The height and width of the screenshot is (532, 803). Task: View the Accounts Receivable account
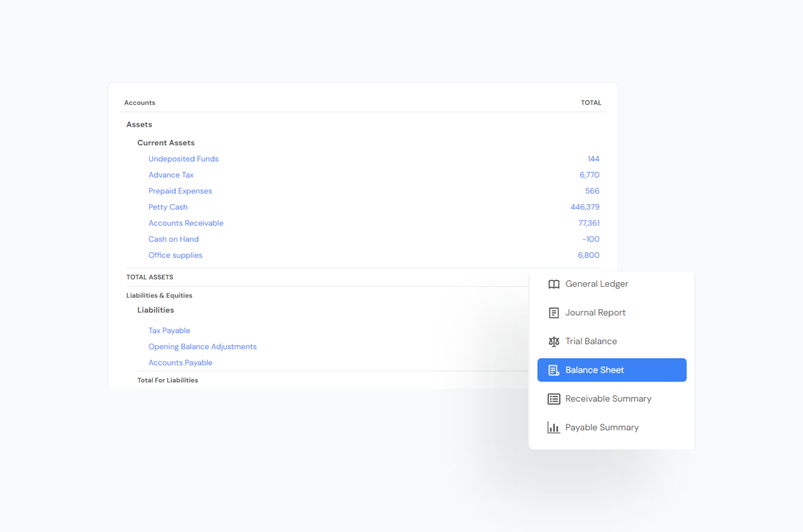tap(186, 223)
